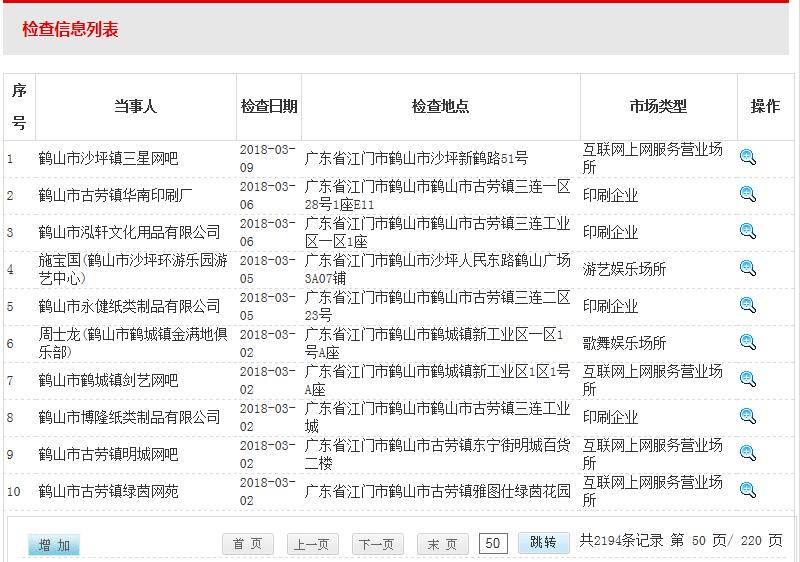Image resolution: width=800 pixels, height=562 pixels.
Task: Go to first page with 首页
Action: point(247,544)
